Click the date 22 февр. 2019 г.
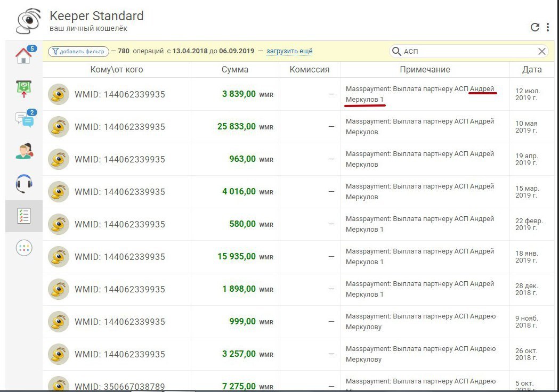 (529, 224)
